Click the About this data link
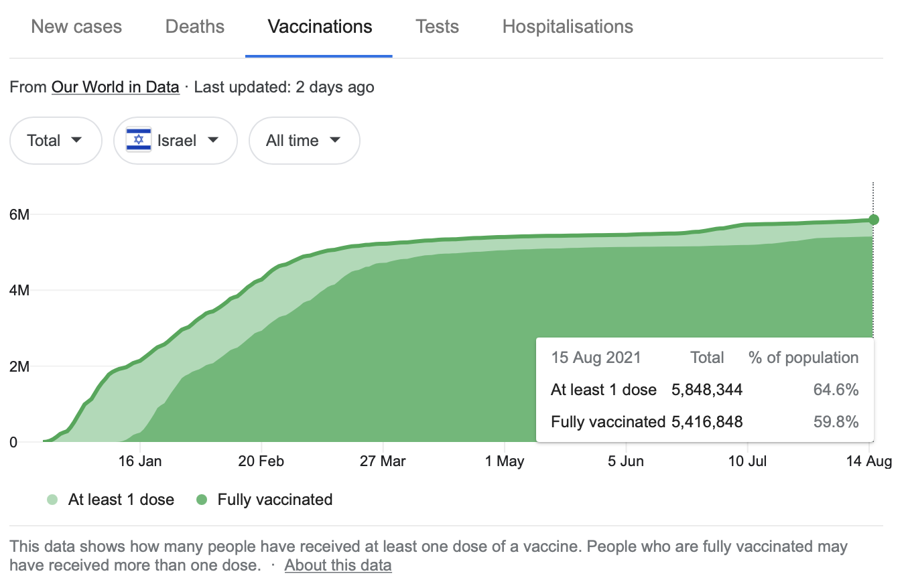 338,565
